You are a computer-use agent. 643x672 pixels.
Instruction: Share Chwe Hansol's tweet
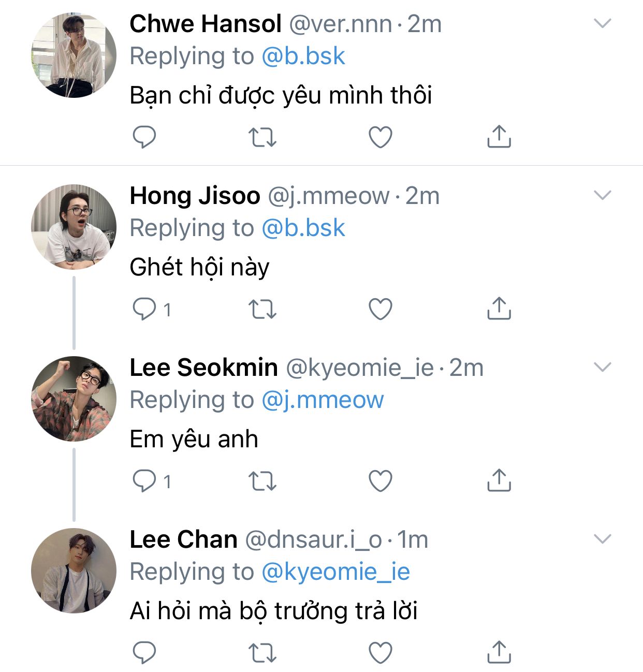(499, 136)
